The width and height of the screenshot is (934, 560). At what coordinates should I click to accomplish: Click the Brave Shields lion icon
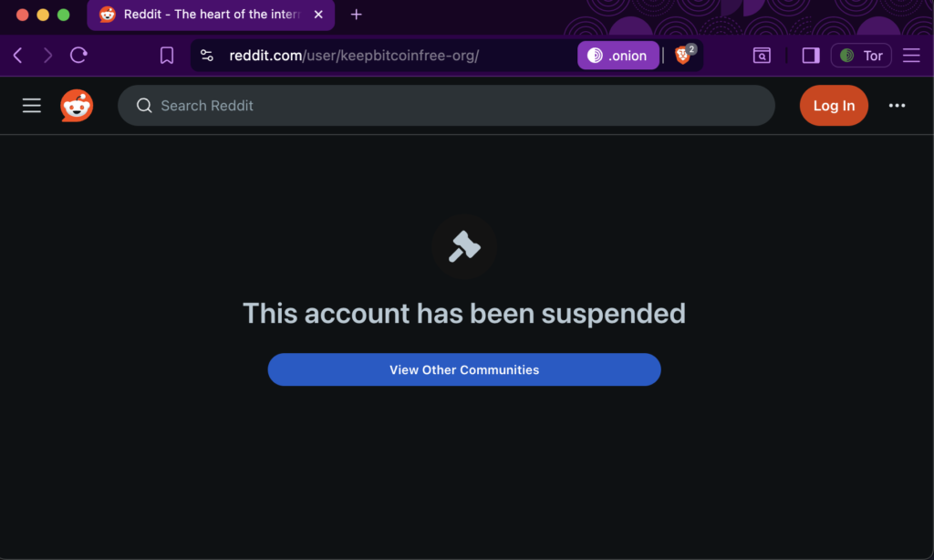click(683, 56)
